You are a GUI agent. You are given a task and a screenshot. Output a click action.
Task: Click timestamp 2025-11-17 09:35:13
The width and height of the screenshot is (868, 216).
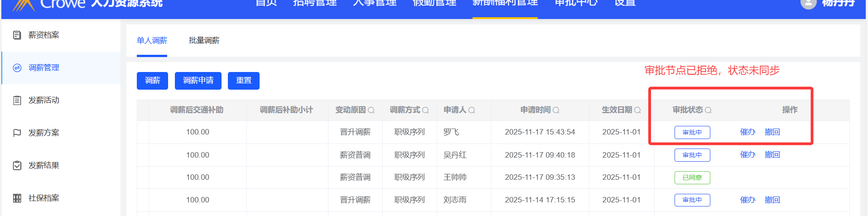pyautogui.click(x=540, y=178)
